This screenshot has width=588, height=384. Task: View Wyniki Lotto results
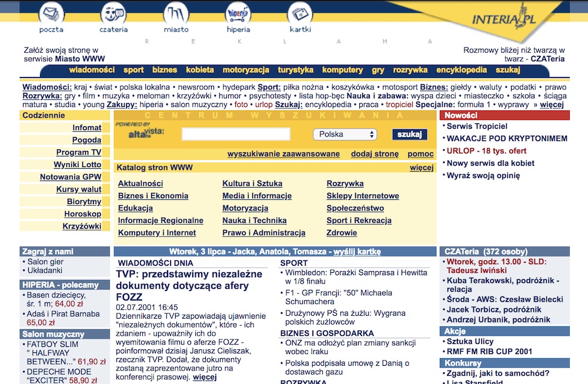pyautogui.click(x=78, y=165)
